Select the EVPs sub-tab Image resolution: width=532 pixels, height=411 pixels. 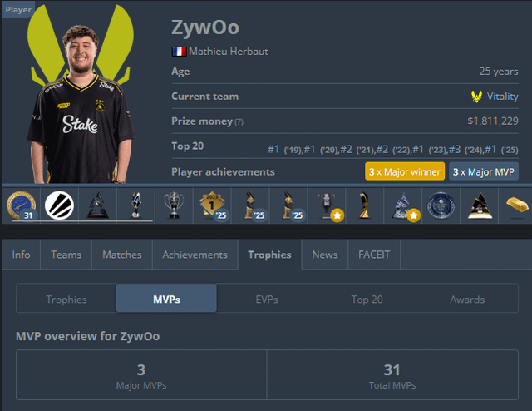click(267, 300)
